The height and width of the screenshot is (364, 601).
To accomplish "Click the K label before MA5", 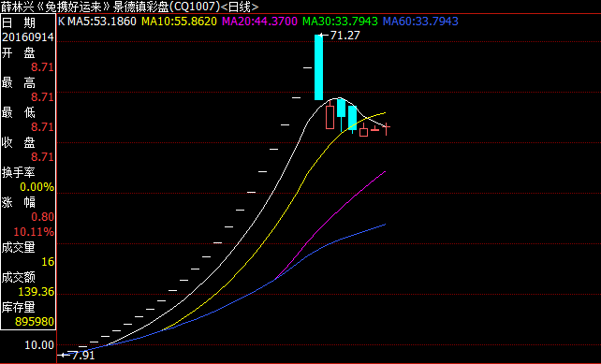I will point(62,22).
